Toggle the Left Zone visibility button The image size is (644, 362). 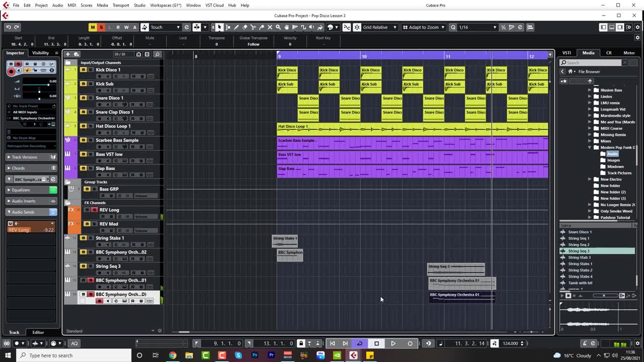tap(603, 27)
